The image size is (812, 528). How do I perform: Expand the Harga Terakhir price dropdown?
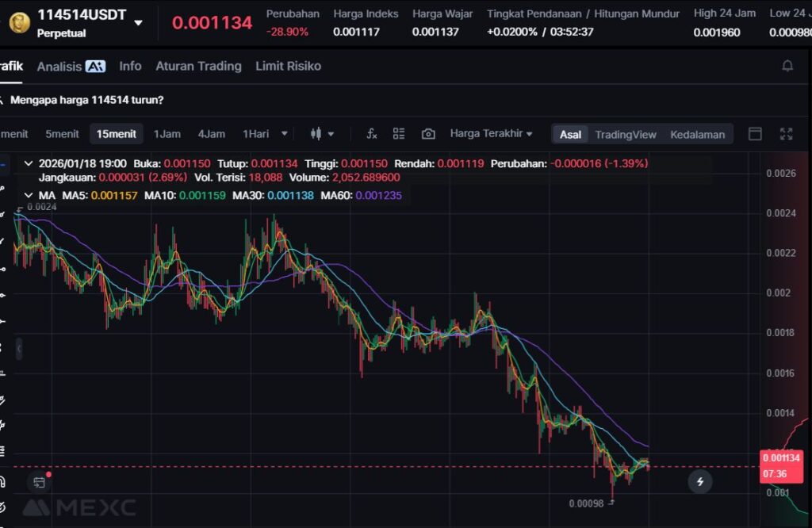pyautogui.click(x=491, y=133)
